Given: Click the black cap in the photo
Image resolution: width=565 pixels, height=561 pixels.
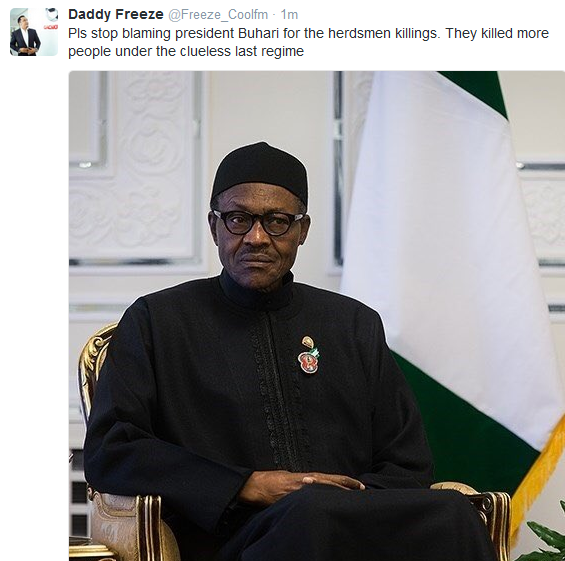Looking at the screenshot, I should click(260, 172).
